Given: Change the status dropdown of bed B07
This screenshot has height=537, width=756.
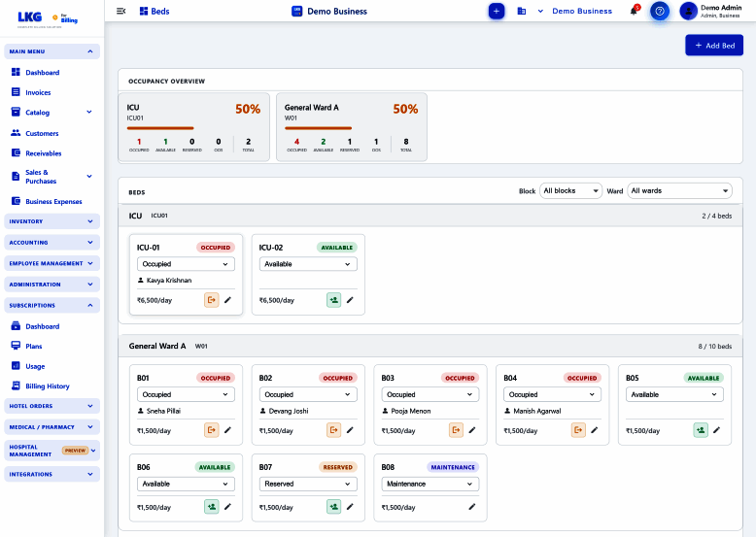Looking at the screenshot, I should coord(308,484).
